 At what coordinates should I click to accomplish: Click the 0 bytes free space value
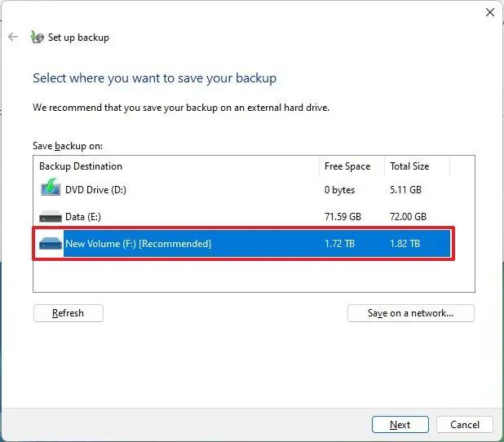(x=340, y=189)
